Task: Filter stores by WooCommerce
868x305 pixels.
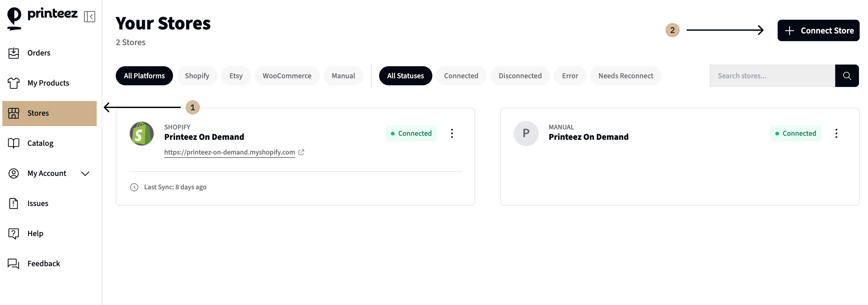Action: (287, 76)
